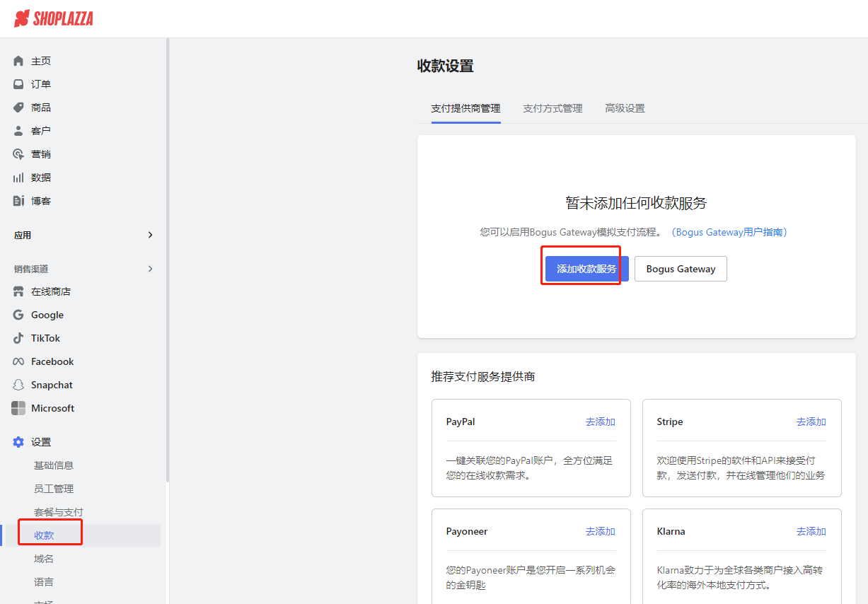Open the Microsoft sales channel

(52, 408)
